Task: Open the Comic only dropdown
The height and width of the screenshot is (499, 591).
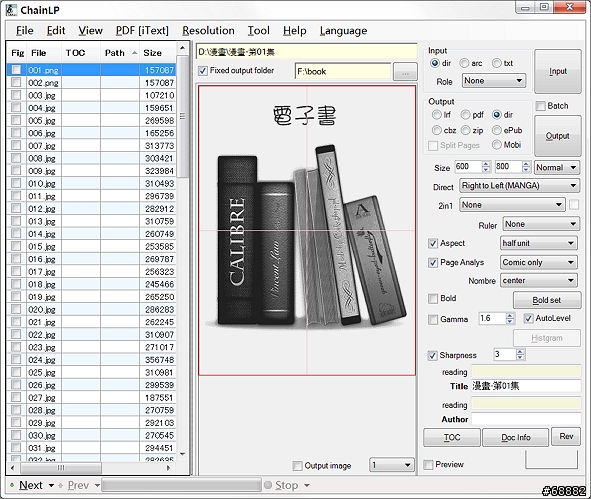Action: point(539,262)
